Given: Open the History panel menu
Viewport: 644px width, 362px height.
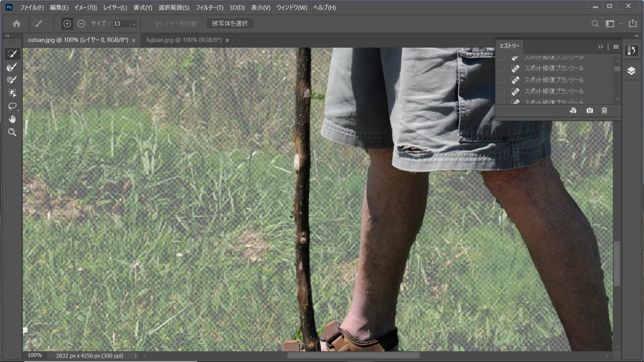Looking at the screenshot, I should point(616,47).
